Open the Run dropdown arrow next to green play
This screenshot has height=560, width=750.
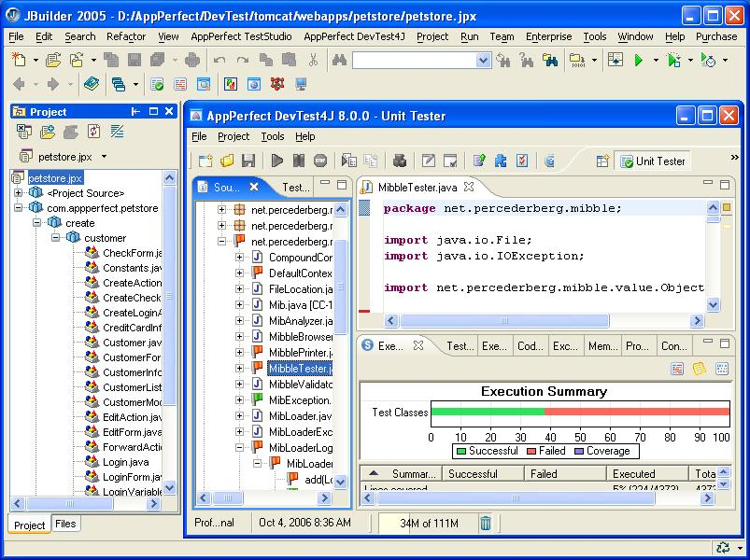656,61
